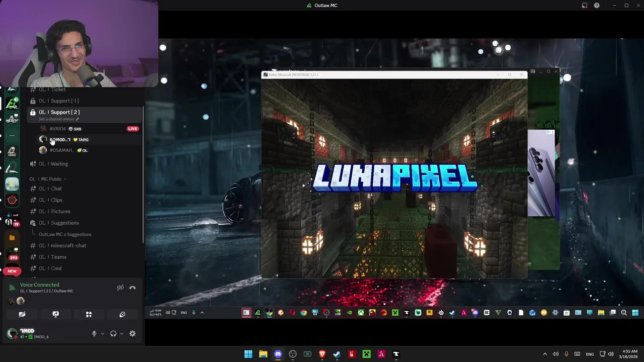Open OutLaw MC x Suggestions thread
Viewport: 644px width, 362px height.
click(65, 234)
